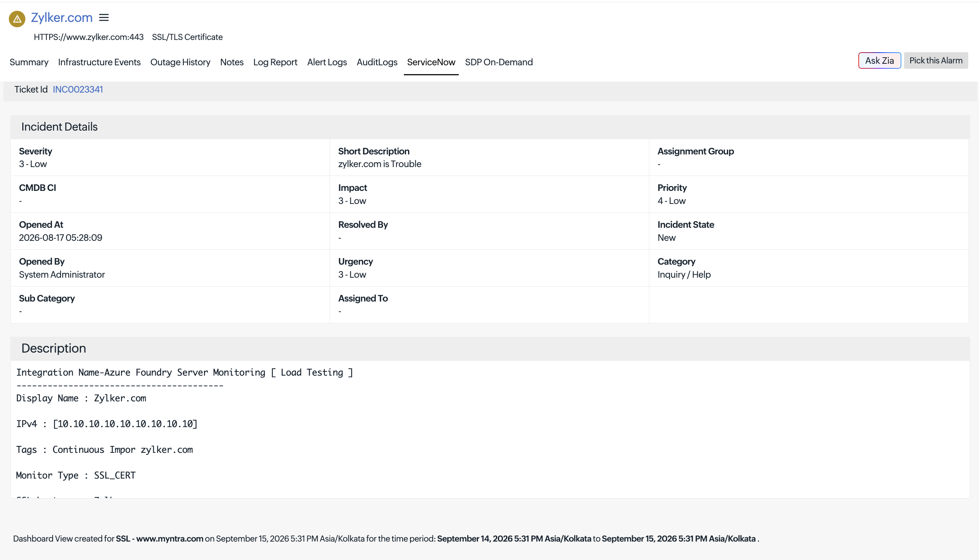Viewport: 979px width, 560px height.
Task: Open the Infrastructure Events tab
Action: click(99, 62)
